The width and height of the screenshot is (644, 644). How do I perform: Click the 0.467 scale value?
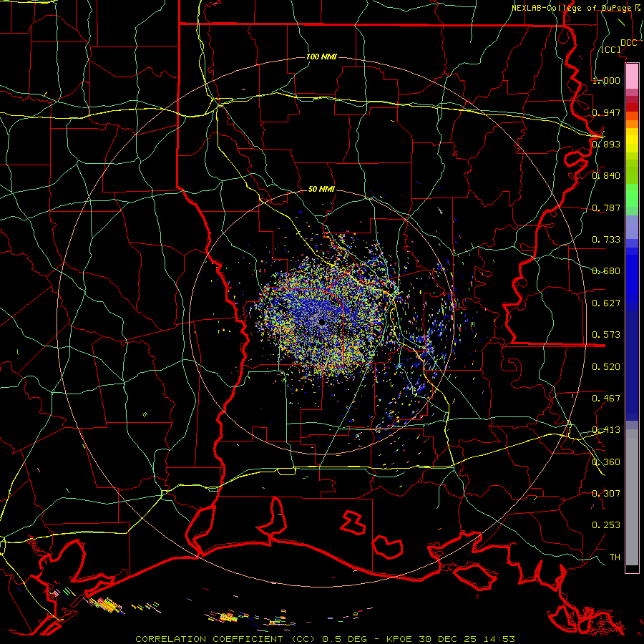606,399
